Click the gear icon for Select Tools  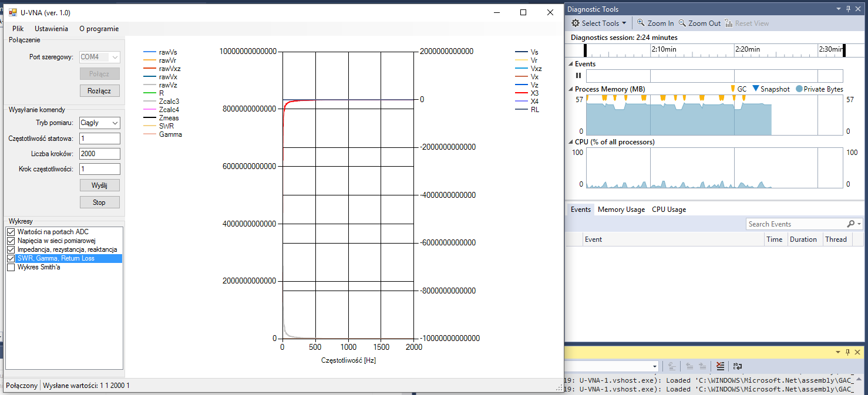[576, 23]
